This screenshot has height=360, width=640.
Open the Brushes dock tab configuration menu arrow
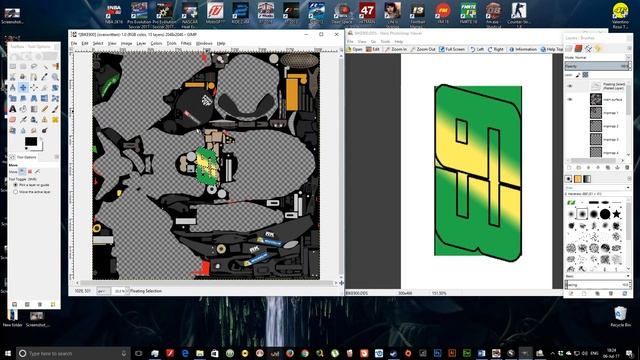629,179
